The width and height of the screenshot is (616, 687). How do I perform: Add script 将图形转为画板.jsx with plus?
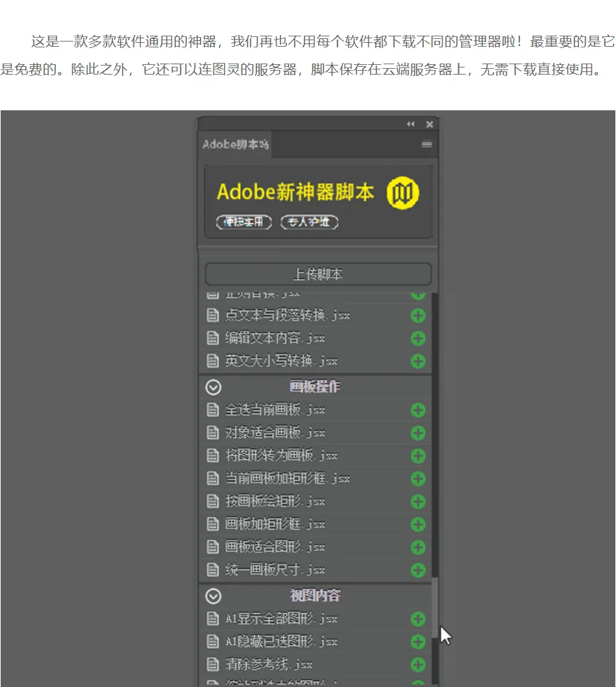[418, 455]
